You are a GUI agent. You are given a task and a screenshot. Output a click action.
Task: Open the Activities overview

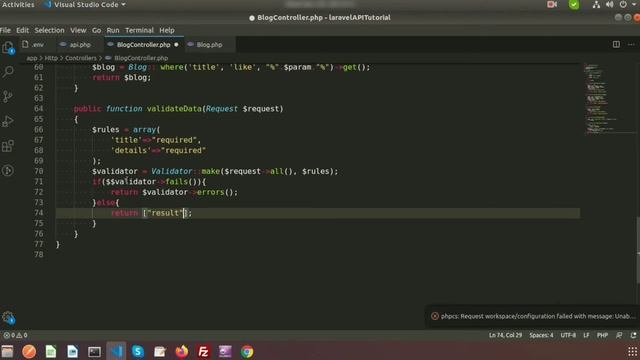point(18,4)
